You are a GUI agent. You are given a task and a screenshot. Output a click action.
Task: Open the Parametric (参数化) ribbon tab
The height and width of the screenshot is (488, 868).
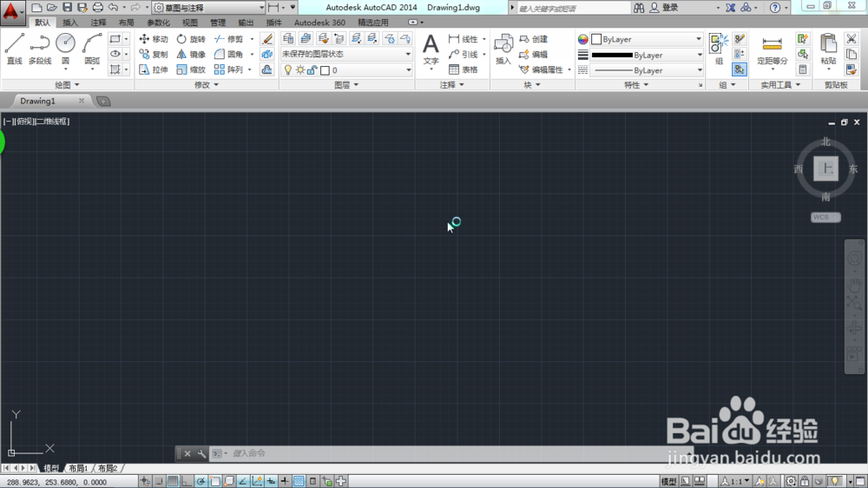pos(158,23)
